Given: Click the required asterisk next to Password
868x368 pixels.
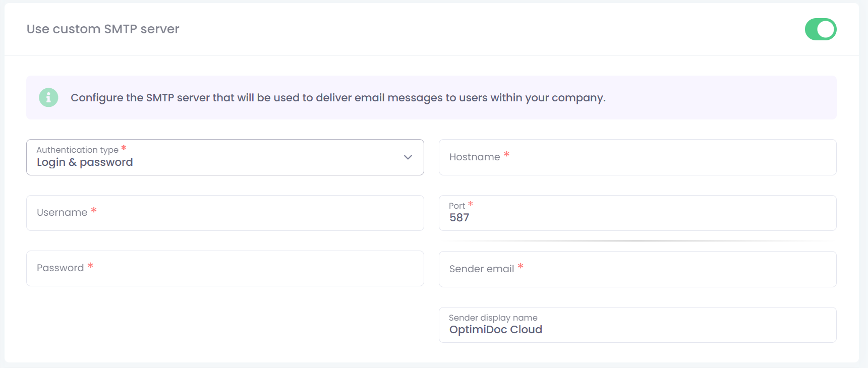Looking at the screenshot, I should (x=90, y=266).
